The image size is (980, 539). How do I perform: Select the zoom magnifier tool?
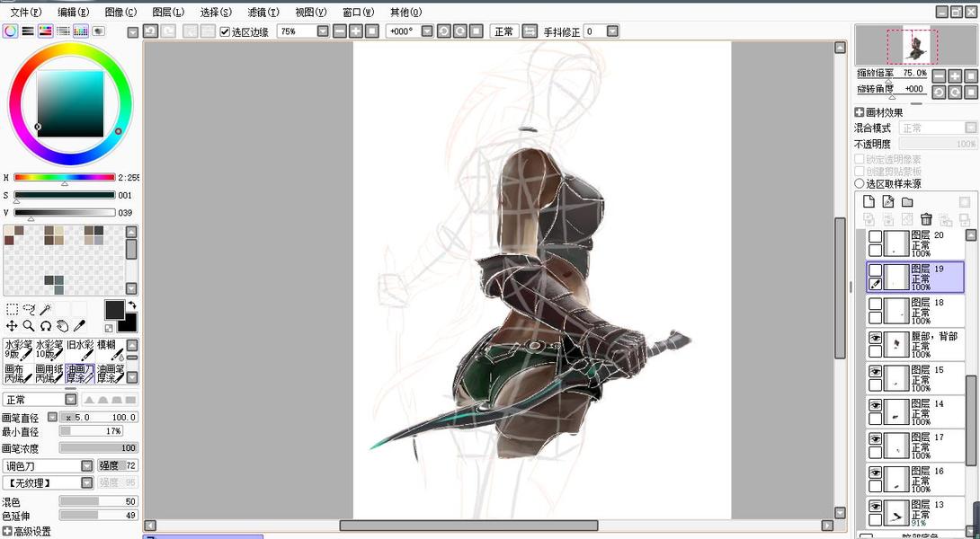(29, 325)
